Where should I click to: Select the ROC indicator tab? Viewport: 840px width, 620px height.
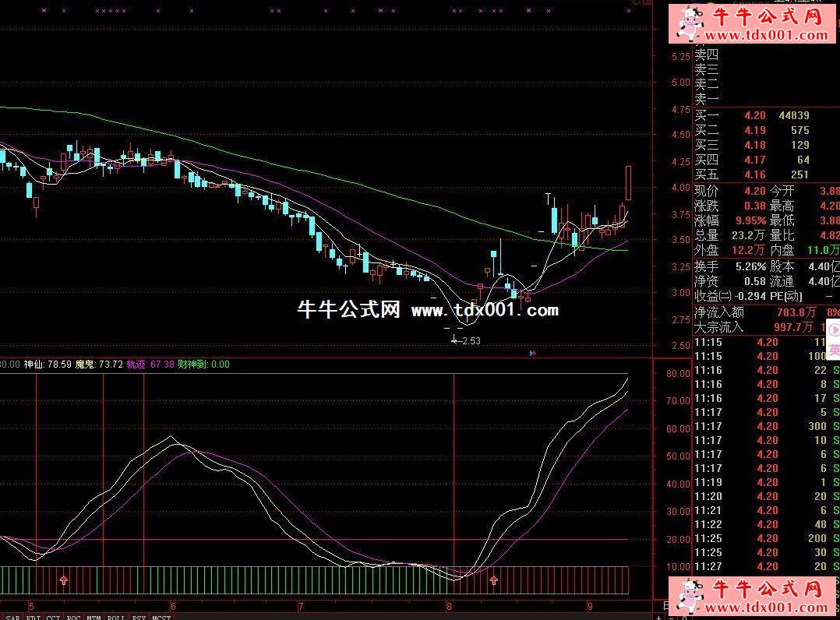[x=73, y=618]
